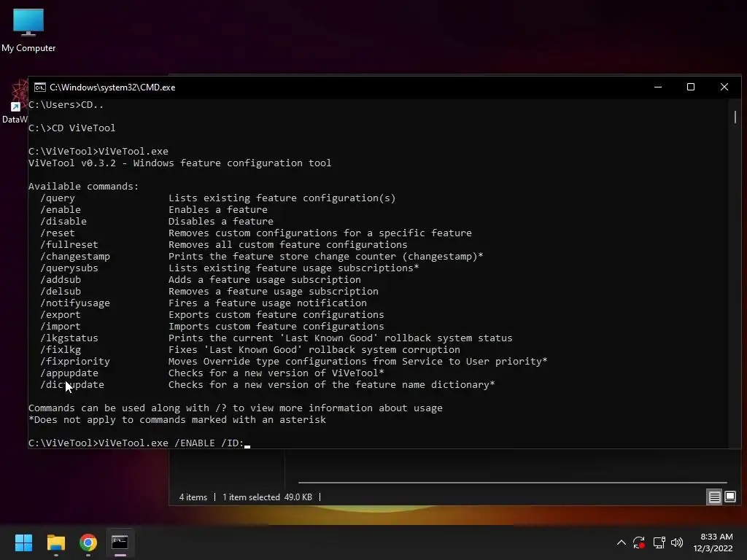This screenshot has width=747, height=560.
Task: Click the CMD window title bar icon
Action: coord(40,87)
